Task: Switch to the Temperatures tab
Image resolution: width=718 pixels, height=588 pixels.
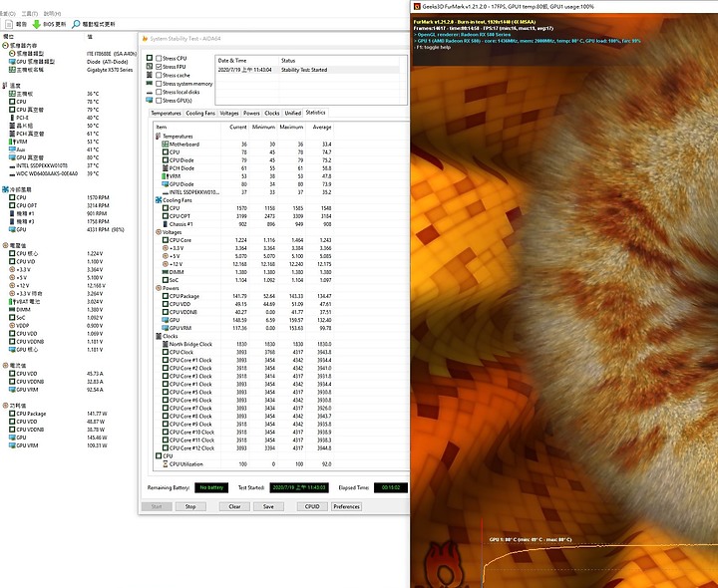Action: 166,113
